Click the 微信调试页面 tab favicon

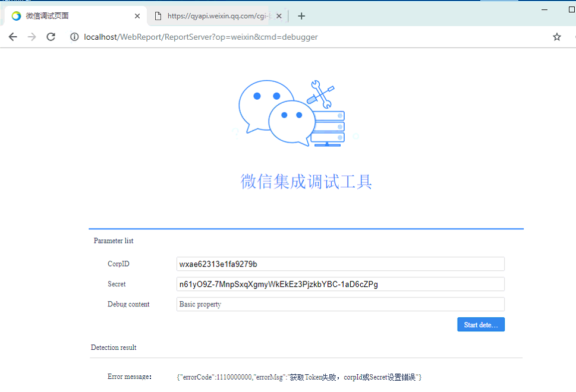point(16,16)
